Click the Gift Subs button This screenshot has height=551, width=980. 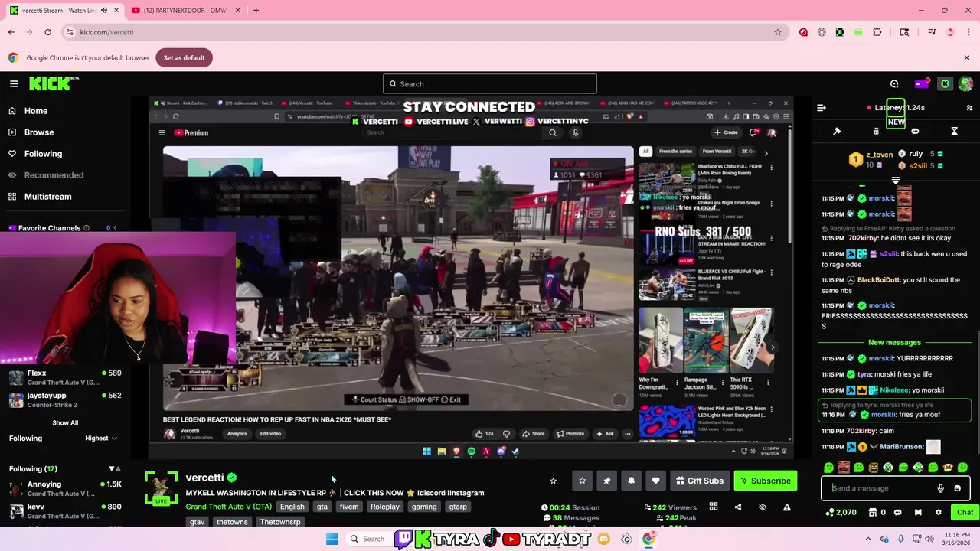click(699, 481)
